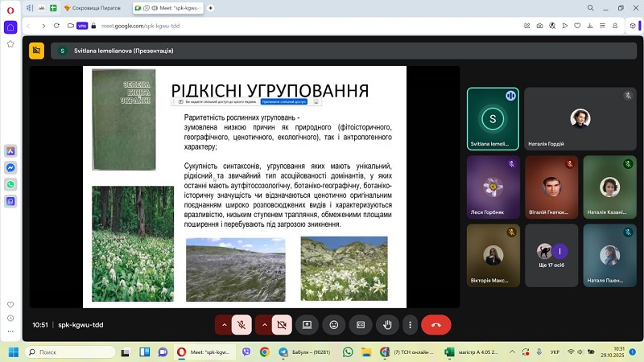Open a new browser tab
Viewport: 644px width, 362px height.
coord(211,7)
